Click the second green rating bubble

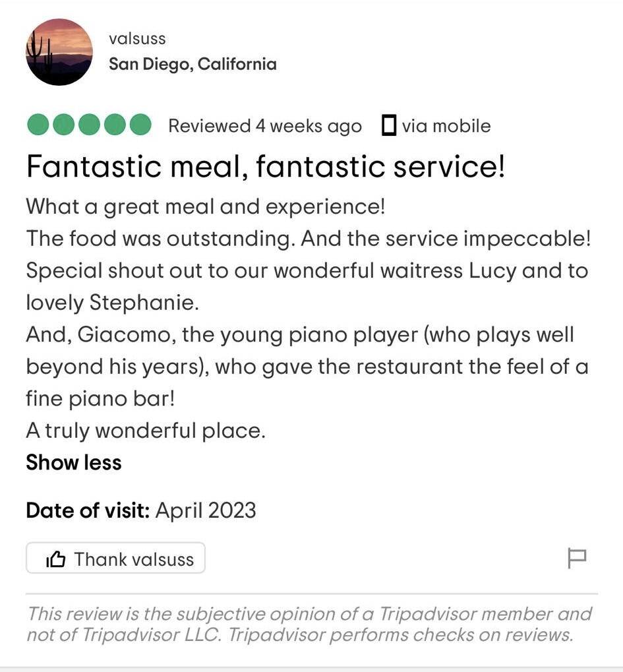[63, 125]
